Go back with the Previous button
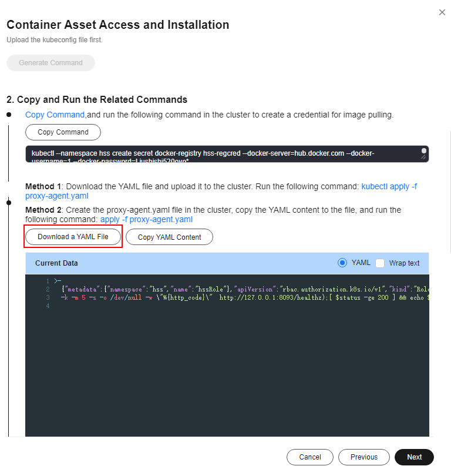The width and height of the screenshot is (451, 476). coord(364,457)
